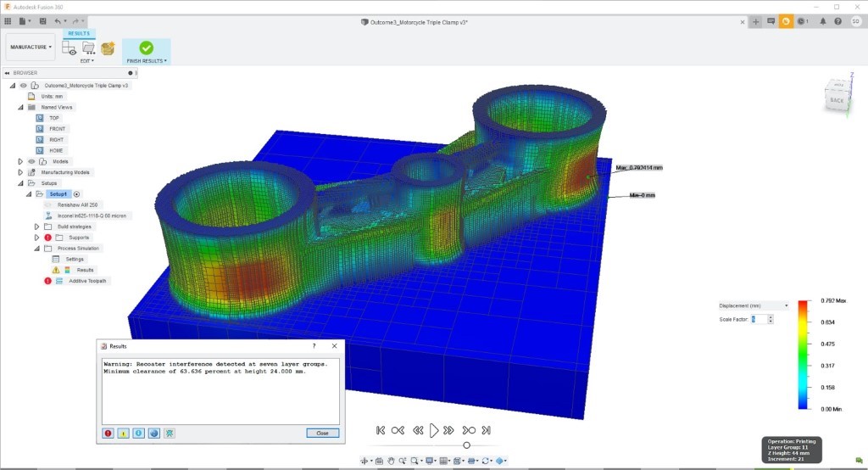868x470 pixels.
Task: Click the yellow warning filter icon in Results dialog
Action: (x=123, y=433)
